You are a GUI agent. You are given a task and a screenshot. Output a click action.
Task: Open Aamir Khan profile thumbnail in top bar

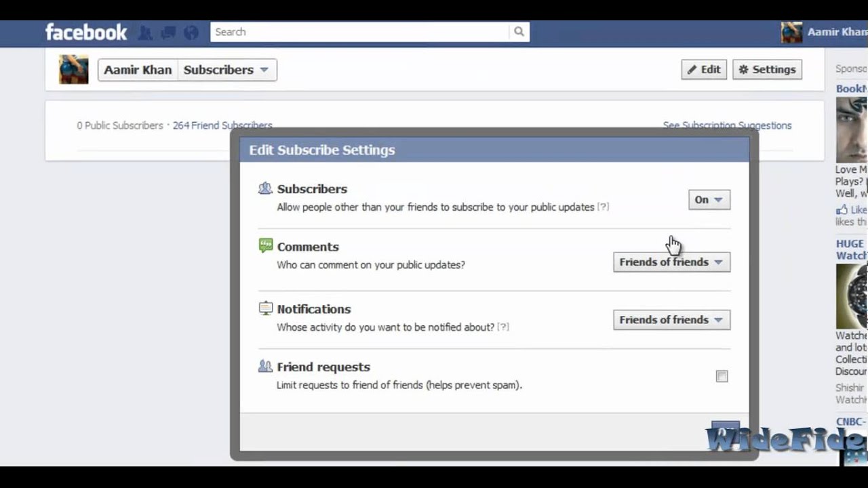point(791,32)
